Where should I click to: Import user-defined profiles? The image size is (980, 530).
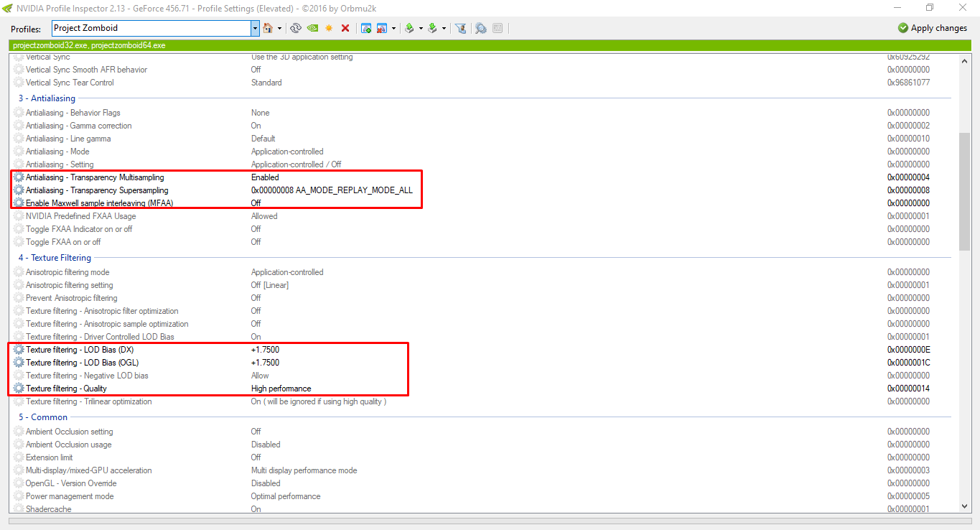[x=432, y=28]
